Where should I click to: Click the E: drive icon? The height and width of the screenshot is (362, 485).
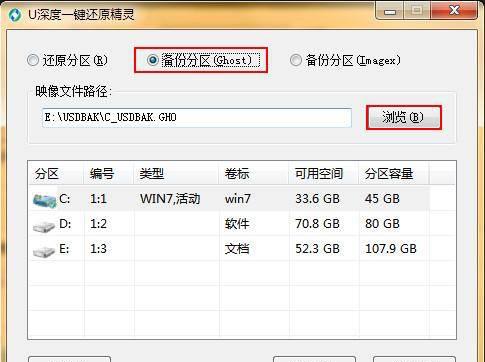click(x=44, y=251)
